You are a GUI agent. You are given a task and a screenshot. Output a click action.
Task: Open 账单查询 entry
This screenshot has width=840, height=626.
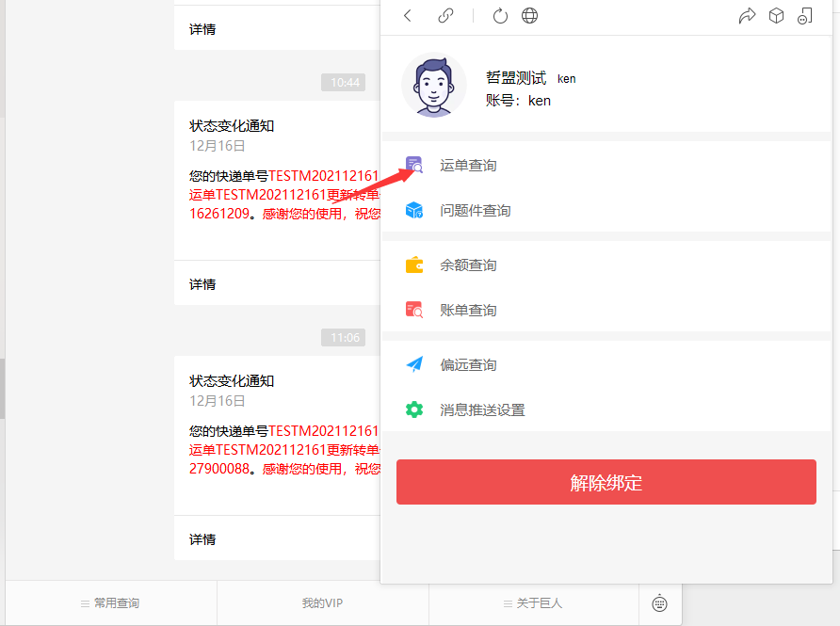pyautogui.click(x=606, y=310)
